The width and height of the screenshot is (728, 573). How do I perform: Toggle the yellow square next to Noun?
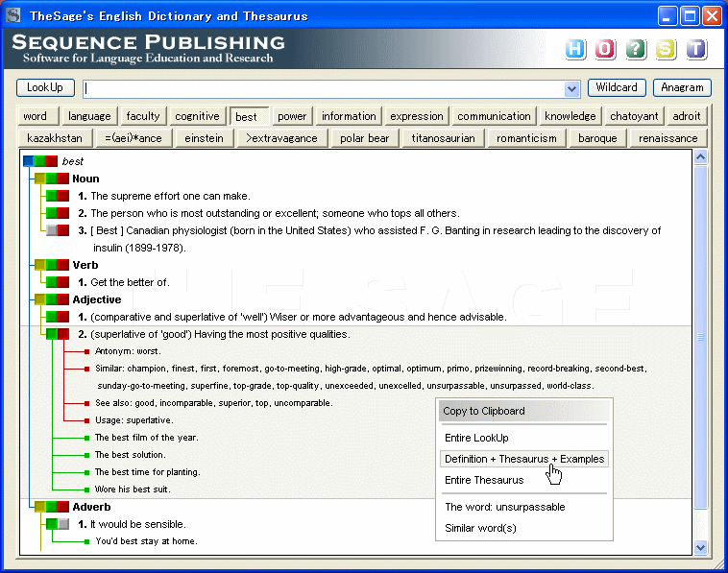(x=39, y=179)
